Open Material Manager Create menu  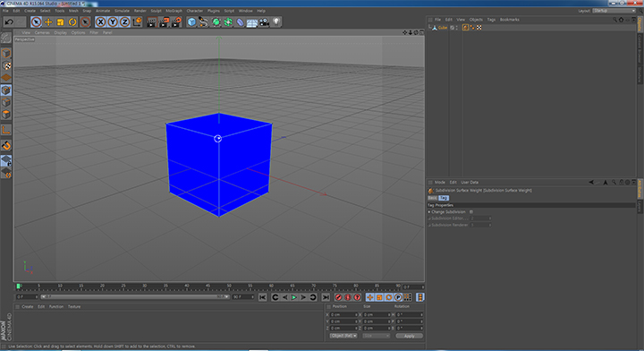28,306
